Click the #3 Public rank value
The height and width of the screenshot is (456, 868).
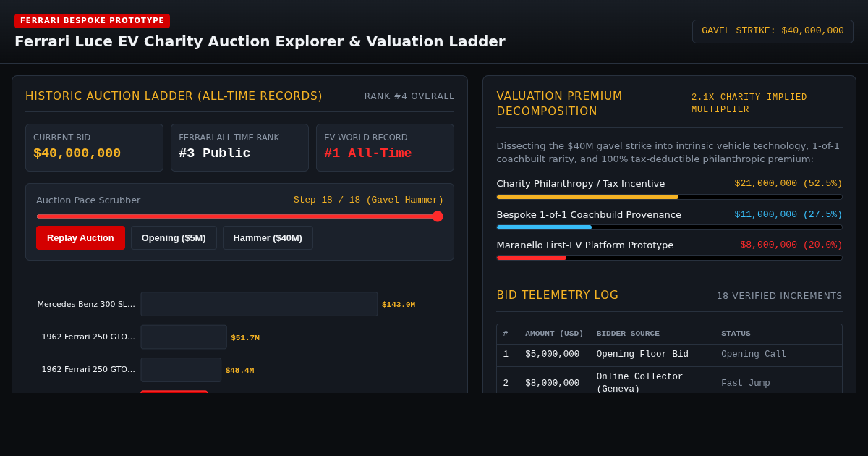click(x=215, y=153)
